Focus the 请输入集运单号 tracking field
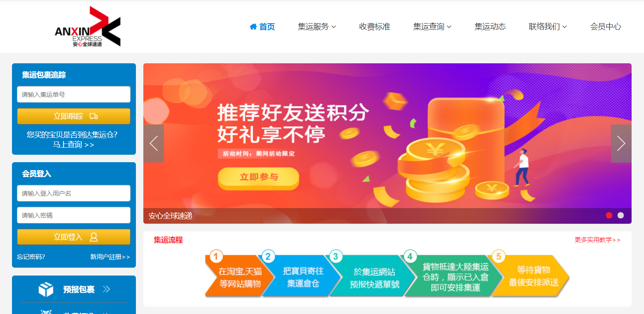The width and height of the screenshot is (644, 314). [74, 94]
